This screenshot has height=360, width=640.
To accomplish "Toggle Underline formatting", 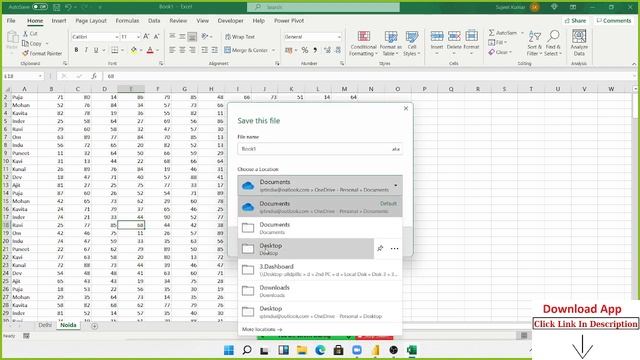I will pos(96,50).
